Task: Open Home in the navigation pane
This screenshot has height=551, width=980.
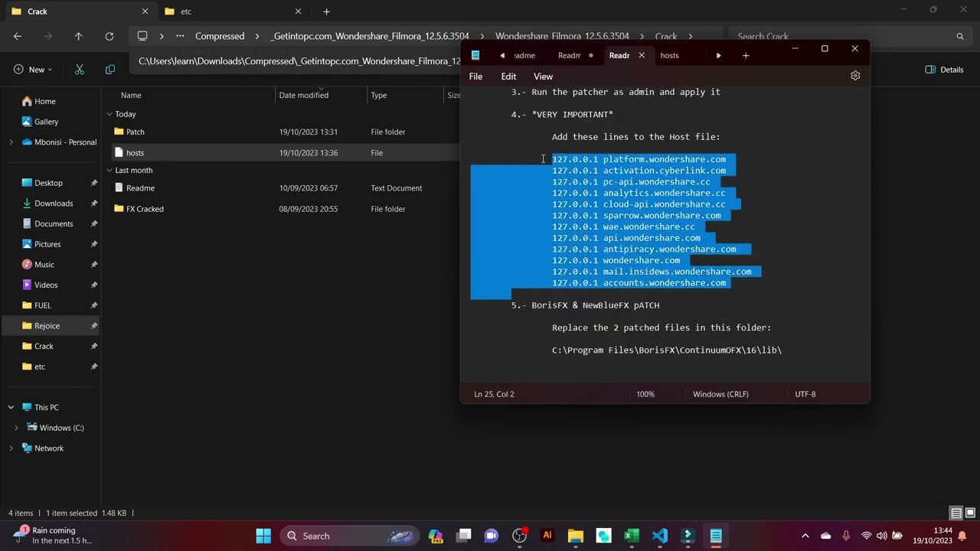Action: (45, 101)
